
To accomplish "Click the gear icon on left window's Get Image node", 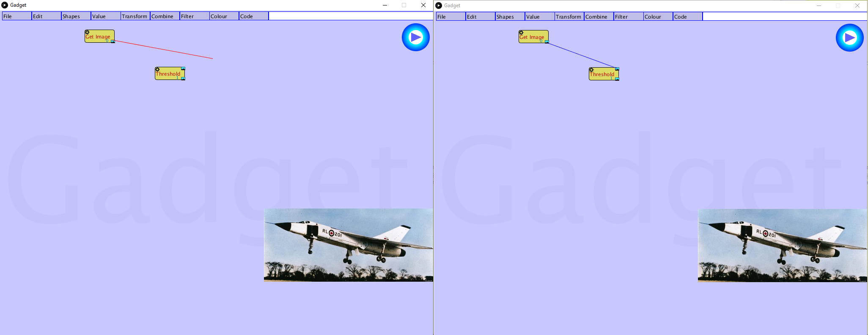I will (87, 32).
